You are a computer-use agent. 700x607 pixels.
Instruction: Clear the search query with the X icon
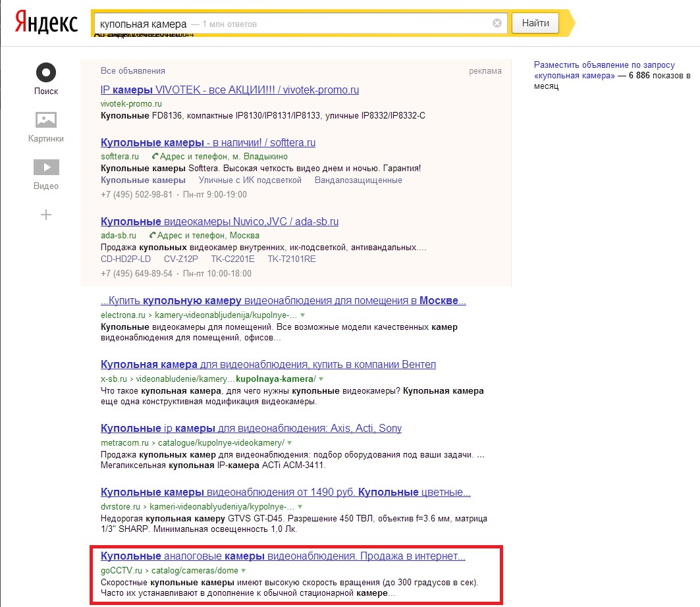[x=497, y=23]
